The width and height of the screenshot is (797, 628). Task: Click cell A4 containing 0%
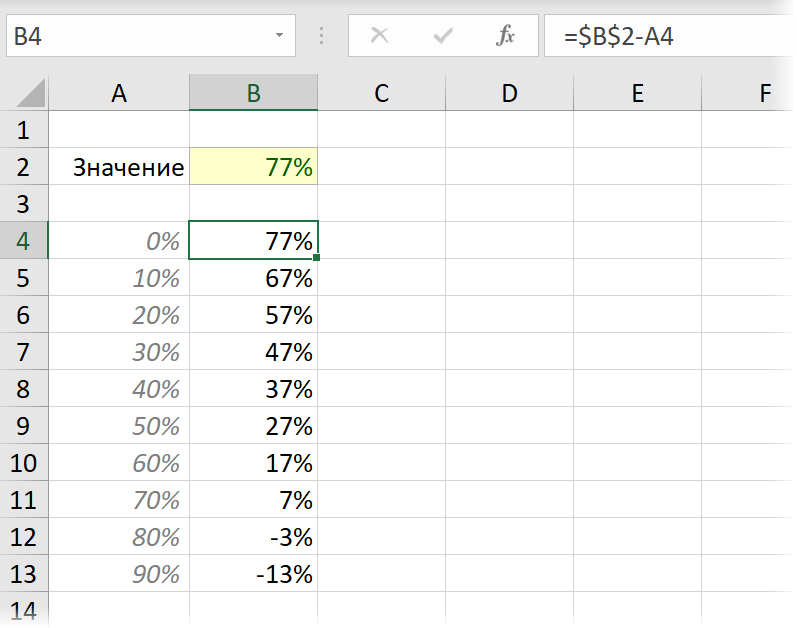[119, 240]
